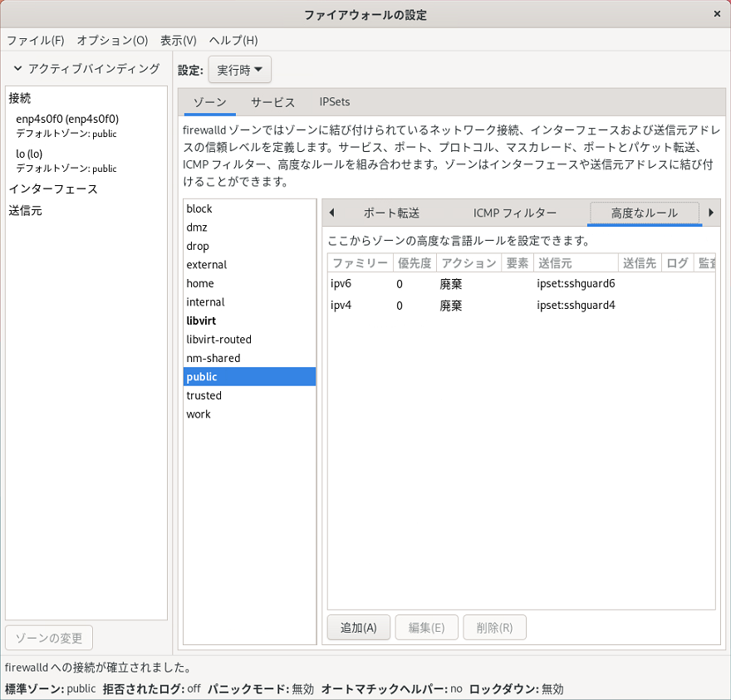Open the 表示(V) menu
This screenshot has height=700, width=731.
[x=178, y=40]
